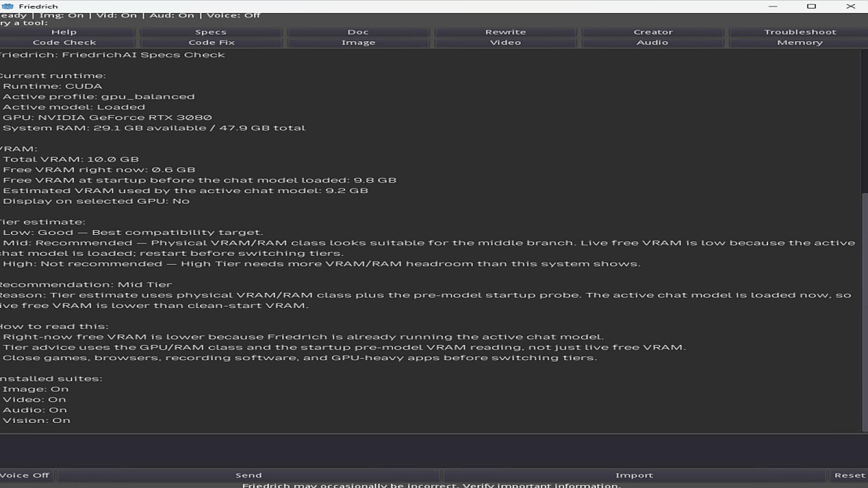Viewport: 868px width, 488px height.
Task: Click the chat output scrollbar thumb
Action: pos(865,312)
